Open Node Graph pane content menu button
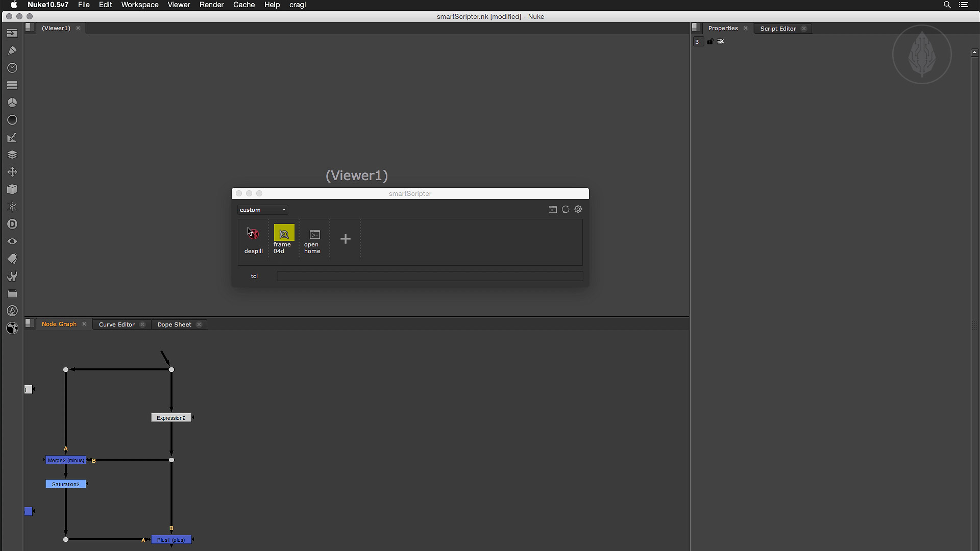The image size is (980, 551). click(30, 323)
